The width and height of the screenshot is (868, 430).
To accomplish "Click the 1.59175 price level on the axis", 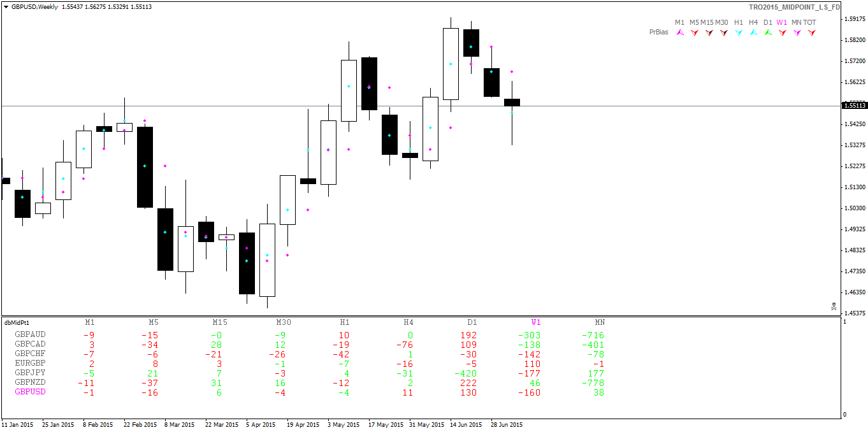I will (854, 19).
